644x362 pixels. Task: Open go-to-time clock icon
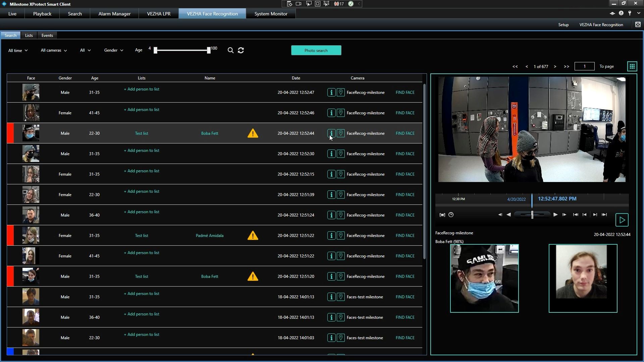[451, 215]
